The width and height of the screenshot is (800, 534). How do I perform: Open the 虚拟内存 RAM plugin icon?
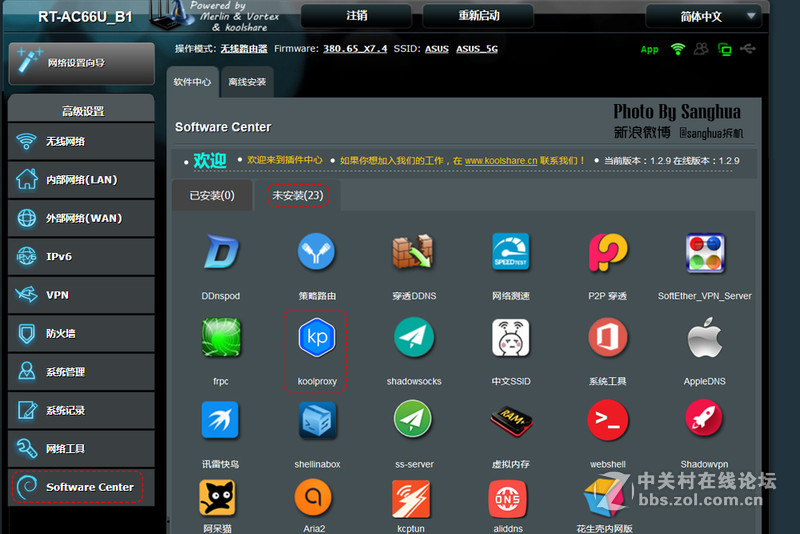[x=511, y=421]
